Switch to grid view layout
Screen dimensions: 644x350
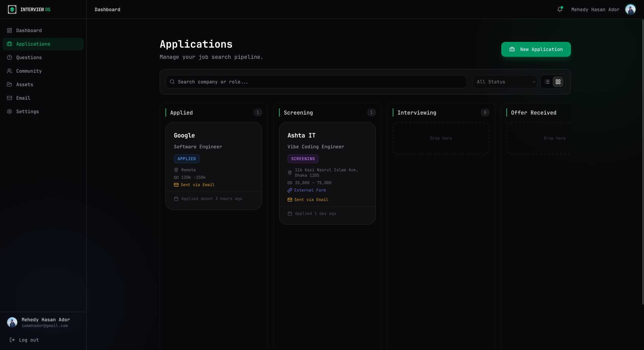pos(558,82)
